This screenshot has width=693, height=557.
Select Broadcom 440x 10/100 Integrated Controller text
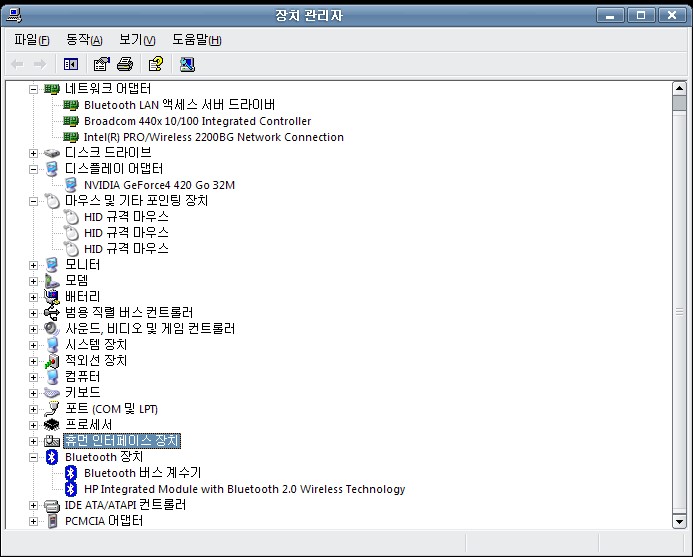(x=198, y=121)
